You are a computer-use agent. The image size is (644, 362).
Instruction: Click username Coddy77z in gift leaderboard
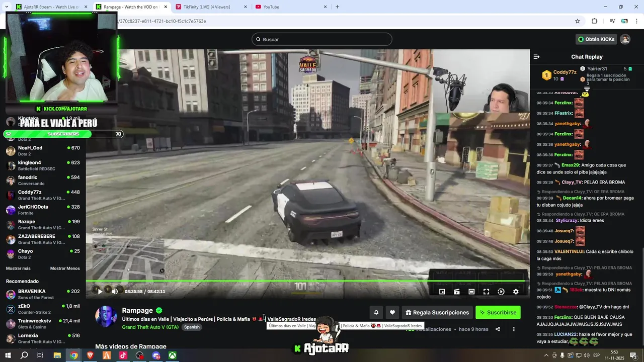click(x=565, y=72)
